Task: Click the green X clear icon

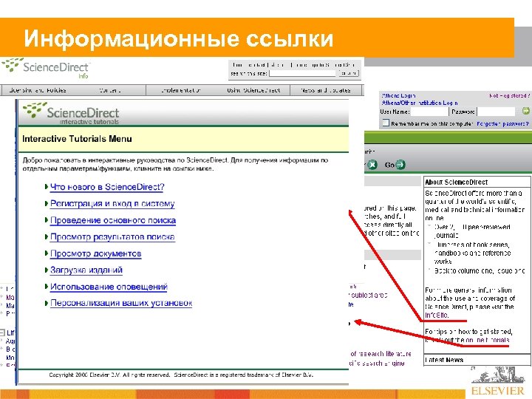Action: click(372, 165)
